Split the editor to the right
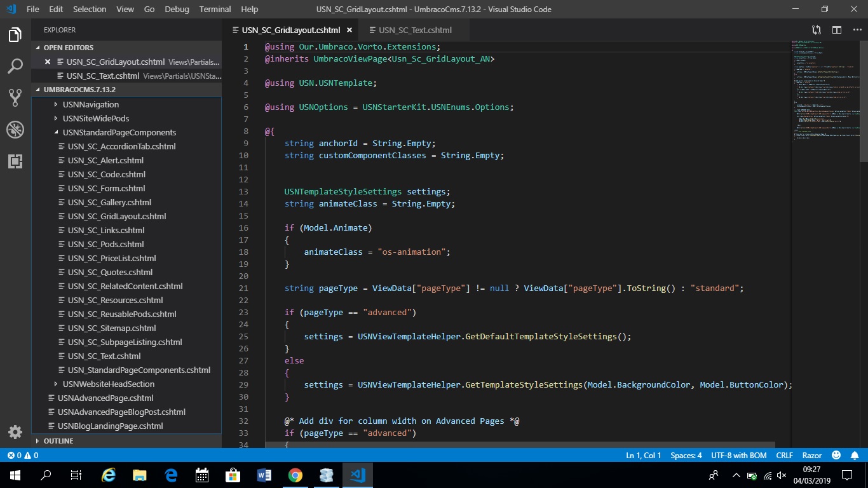Viewport: 868px width, 488px height. [x=837, y=30]
